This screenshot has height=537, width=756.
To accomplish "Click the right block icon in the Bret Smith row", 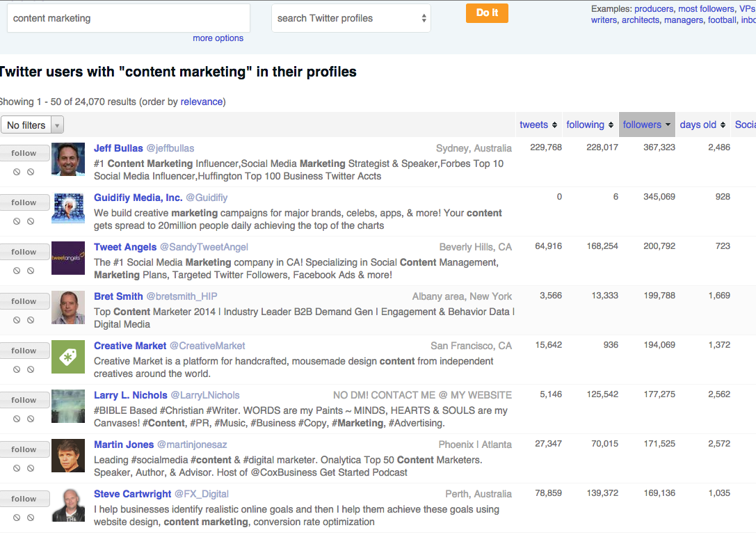I will [31, 320].
